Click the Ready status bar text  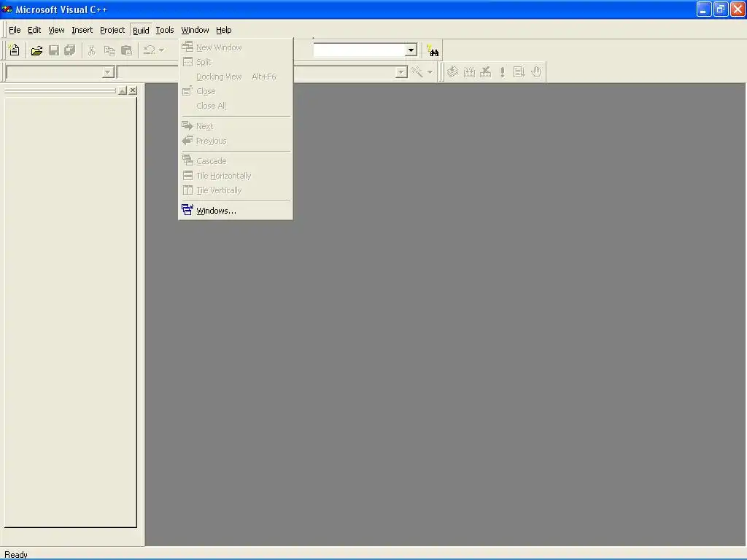click(16, 555)
